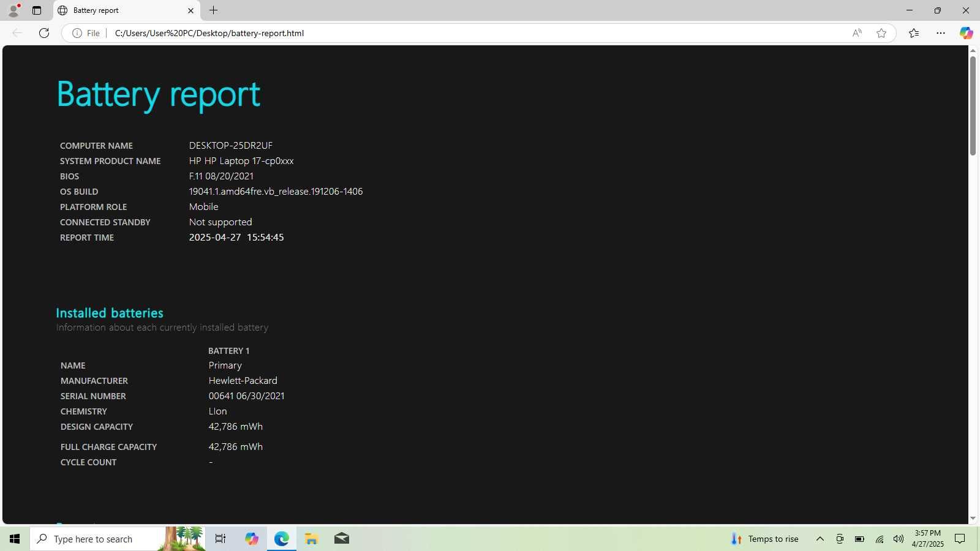This screenshot has height=551, width=980.
Task: Click the Information about each installed battery subtitle
Action: pos(162,328)
